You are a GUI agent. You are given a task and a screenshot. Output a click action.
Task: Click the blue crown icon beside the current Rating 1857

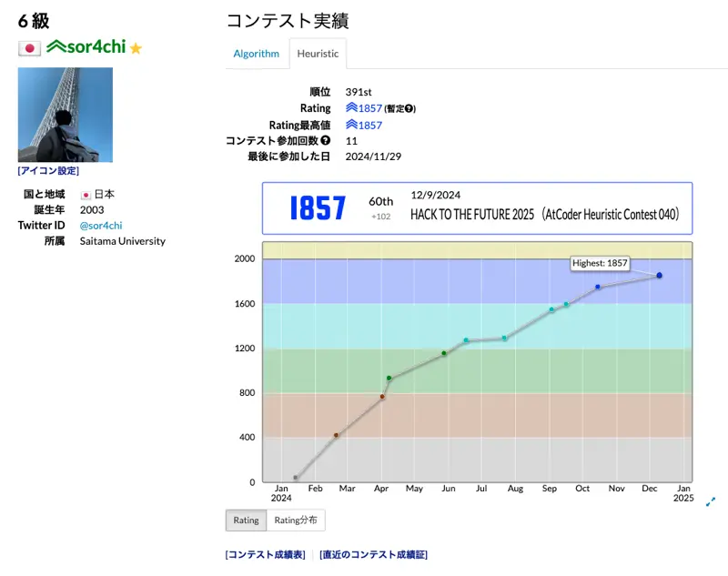tap(351, 107)
